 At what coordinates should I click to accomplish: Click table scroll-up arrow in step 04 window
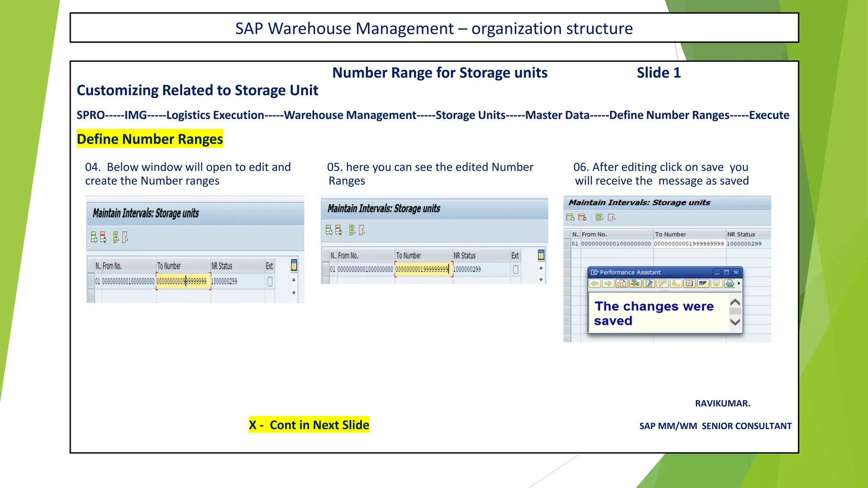pos(294,280)
